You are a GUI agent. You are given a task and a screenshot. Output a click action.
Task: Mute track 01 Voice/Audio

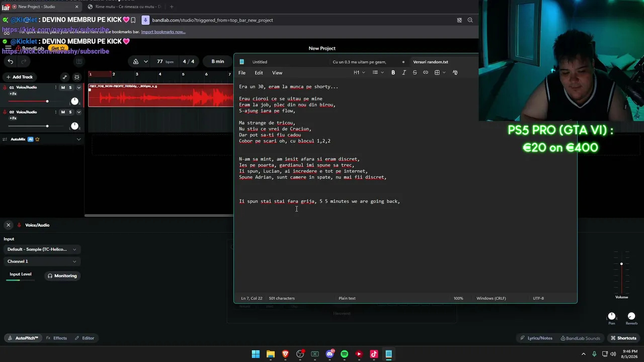click(63, 87)
